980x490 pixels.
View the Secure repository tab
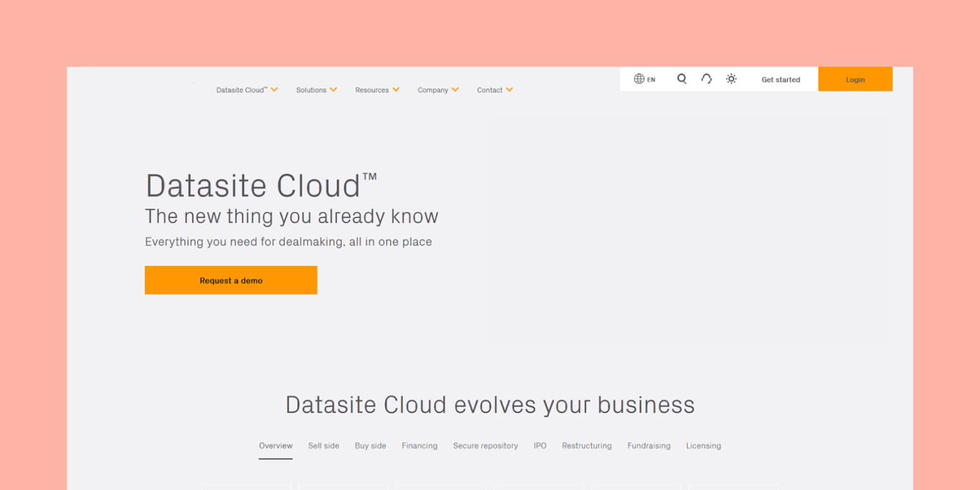pyautogui.click(x=485, y=445)
